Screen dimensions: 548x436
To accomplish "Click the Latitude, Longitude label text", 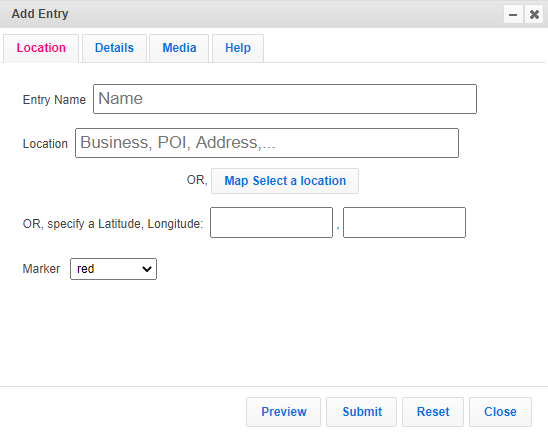I will pyautogui.click(x=113, y=224).
